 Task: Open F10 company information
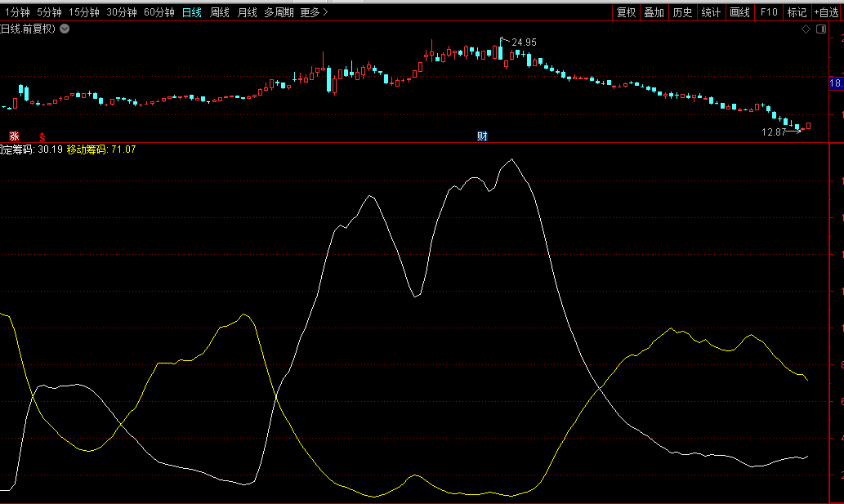coord(769,12)
